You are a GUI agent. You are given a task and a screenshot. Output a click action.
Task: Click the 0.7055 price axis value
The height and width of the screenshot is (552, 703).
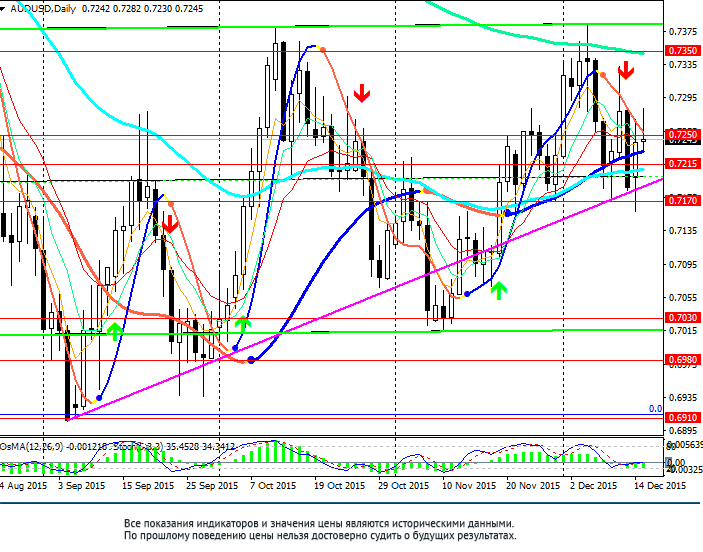pyautogui.click(x=683, y=298)
